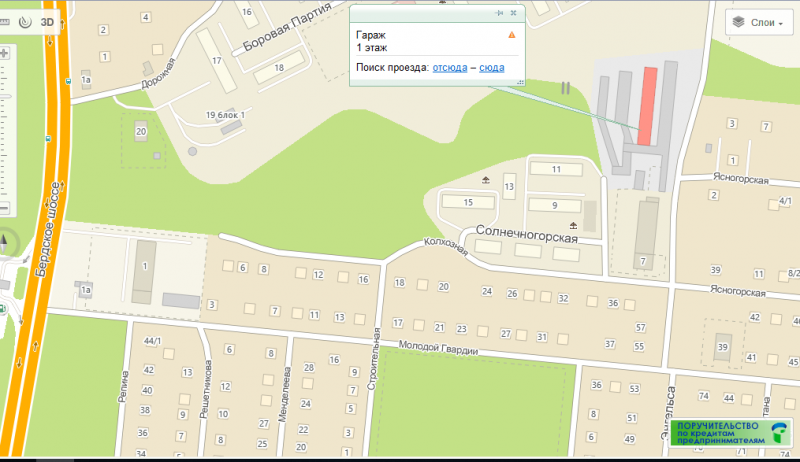Viewport: 800px width, 462px height.
Task: Click the orange warning triangle icon
Action: 512,35
